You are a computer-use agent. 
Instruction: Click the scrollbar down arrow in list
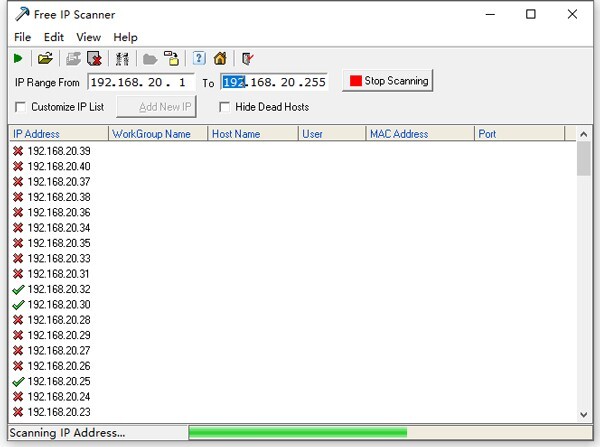coord(584,414)
